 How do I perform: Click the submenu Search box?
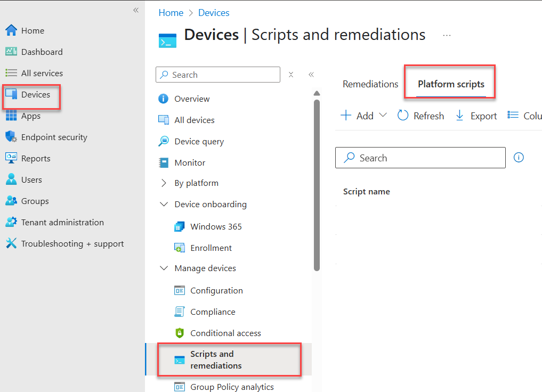click(218, 75)
